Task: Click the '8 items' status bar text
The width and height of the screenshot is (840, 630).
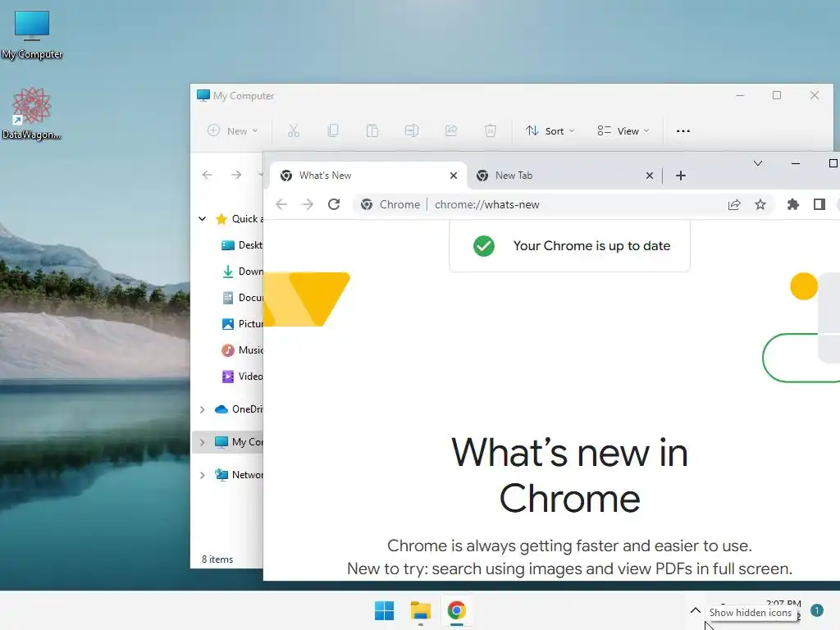Action: pyautogui.click(x=217, y=559)
